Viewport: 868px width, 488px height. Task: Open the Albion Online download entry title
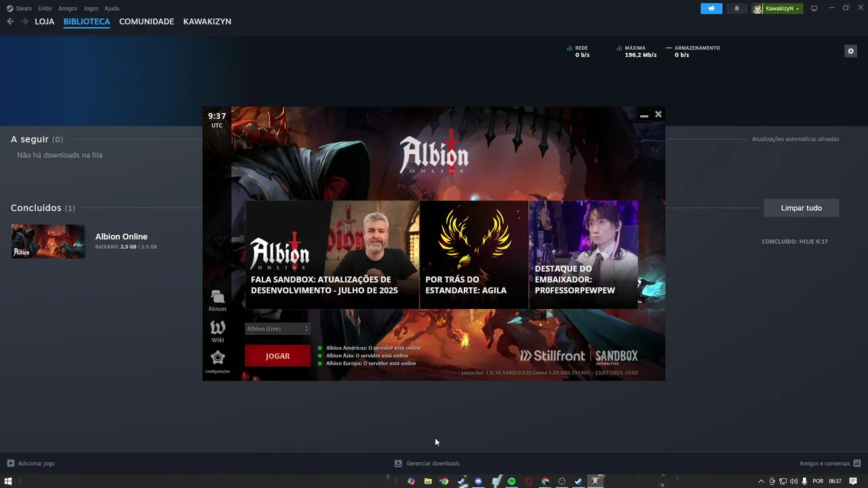121,237
